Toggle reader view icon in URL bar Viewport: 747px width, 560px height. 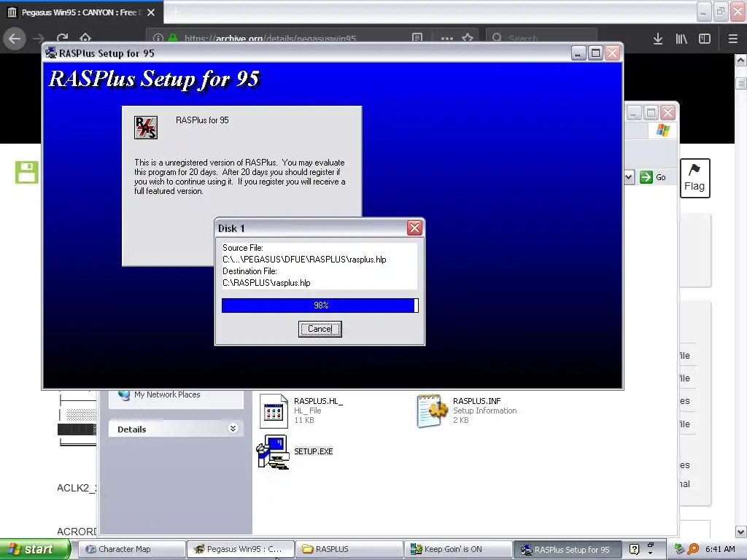click(417, 38)
